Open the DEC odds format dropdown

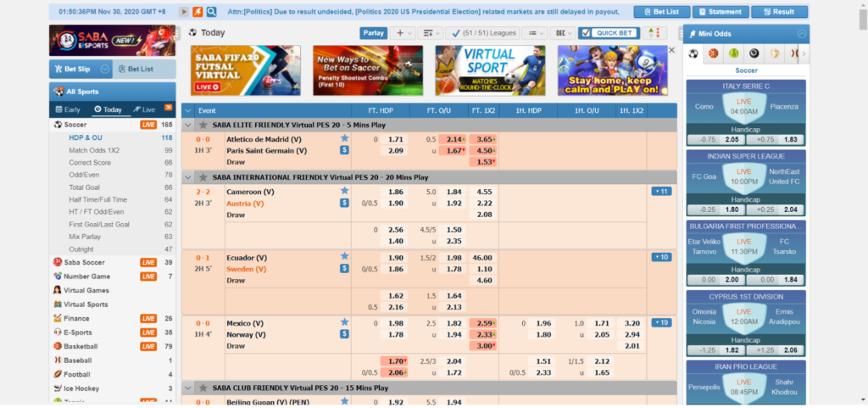pos(563,33)
